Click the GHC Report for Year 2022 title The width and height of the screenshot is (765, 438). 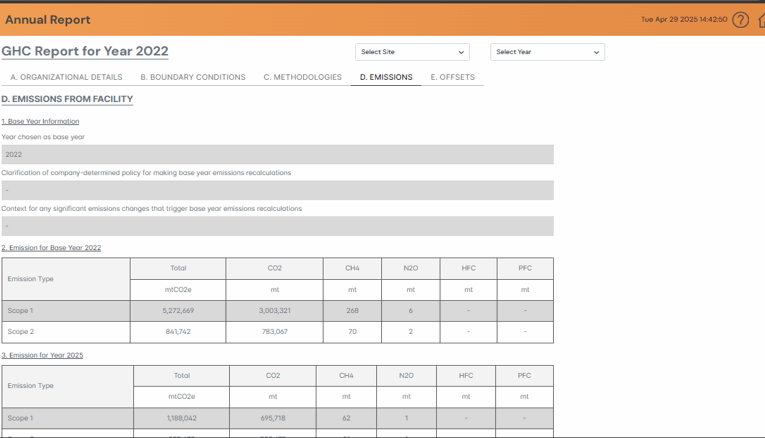(85, 52)
